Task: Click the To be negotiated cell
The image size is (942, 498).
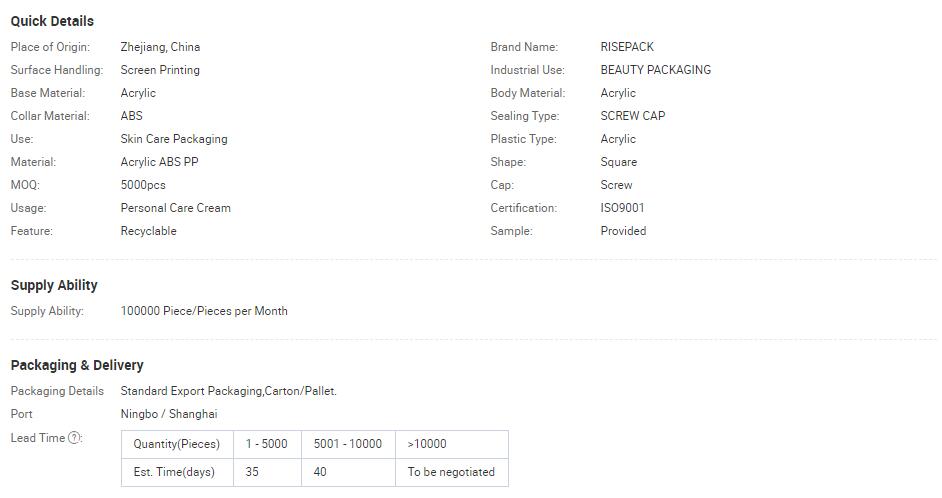Action: (452, 472)
